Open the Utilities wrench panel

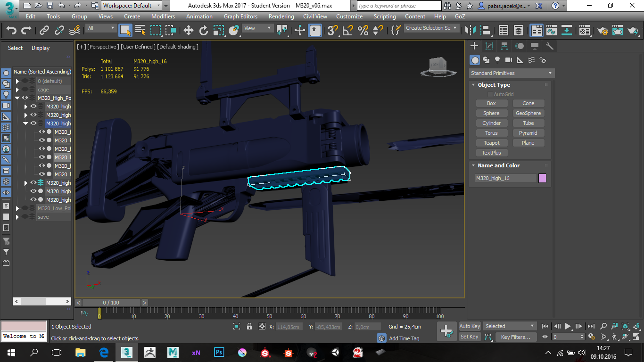549,46
